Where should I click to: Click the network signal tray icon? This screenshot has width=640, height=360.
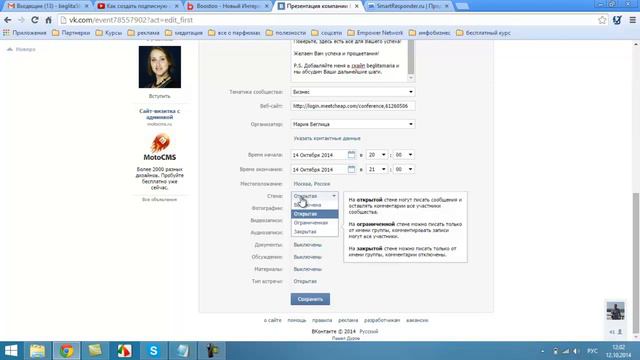click(566, 351)
